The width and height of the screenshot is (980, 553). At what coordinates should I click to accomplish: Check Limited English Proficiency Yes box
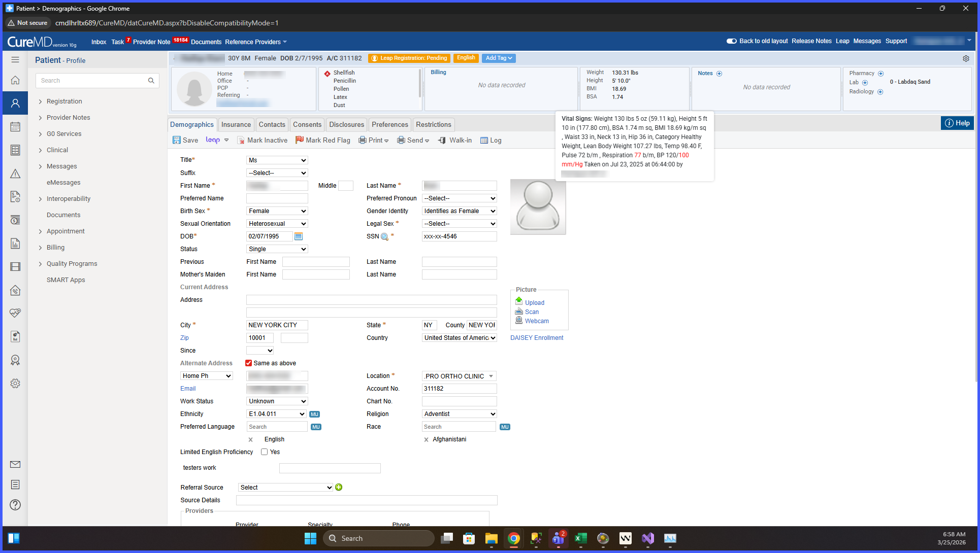click(x=264, y=452)
